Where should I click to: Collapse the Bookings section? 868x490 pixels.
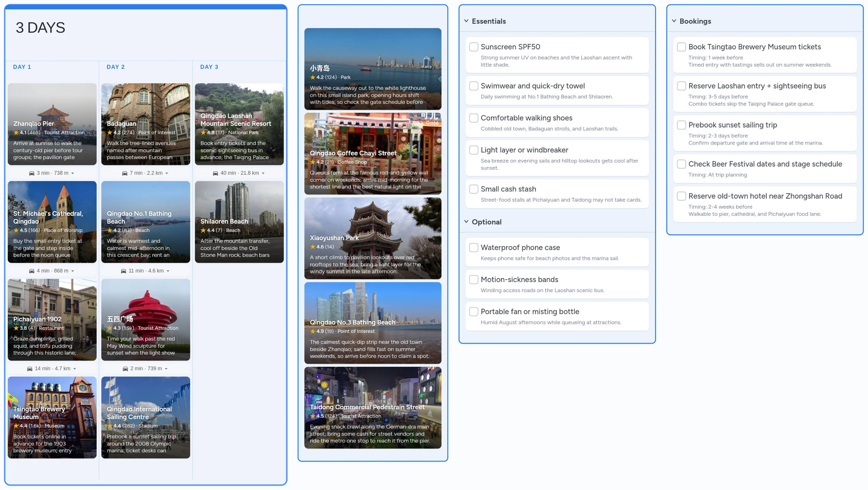674,21
